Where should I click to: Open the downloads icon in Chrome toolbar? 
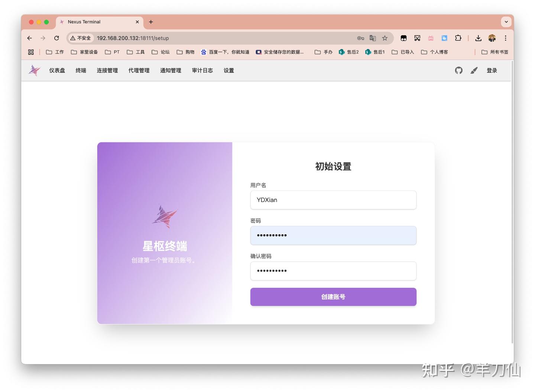click(x=478, y=38)
